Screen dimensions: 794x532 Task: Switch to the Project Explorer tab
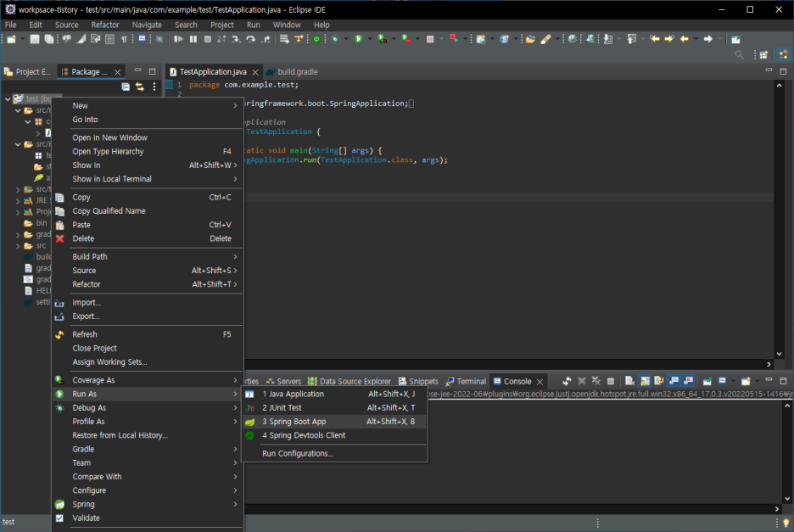coord(28,72)
